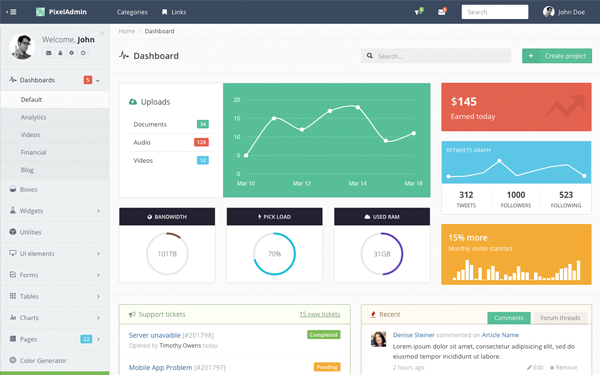Screen dimensions: 600x375
Task: Click the Pages file icon
Action: click(x=13, y=339)
